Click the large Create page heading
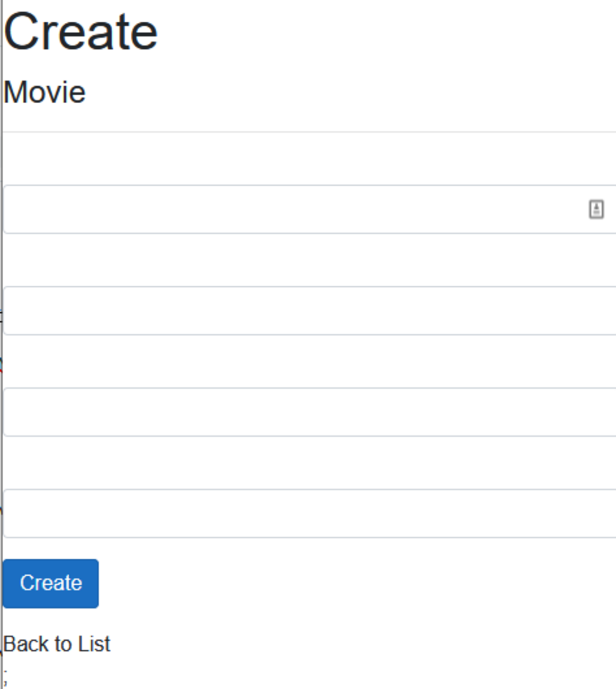616x689 pixels. click(x=81, y=32)
